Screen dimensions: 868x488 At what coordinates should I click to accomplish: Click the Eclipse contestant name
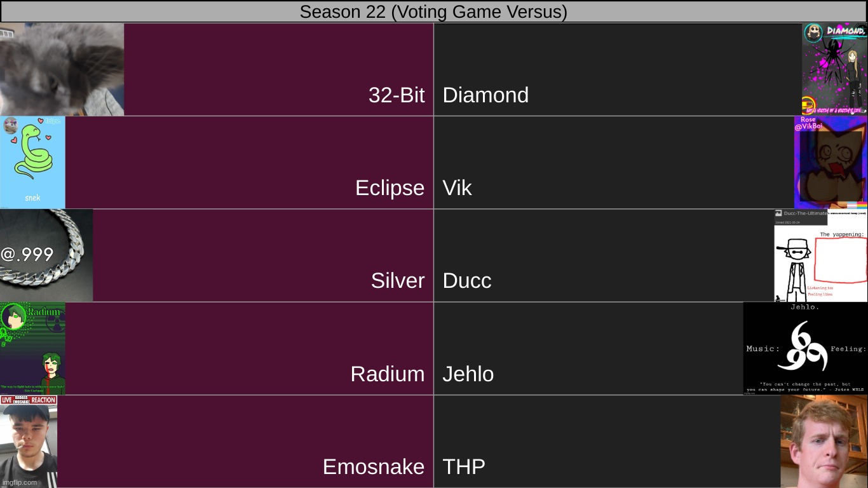point(390,188)
